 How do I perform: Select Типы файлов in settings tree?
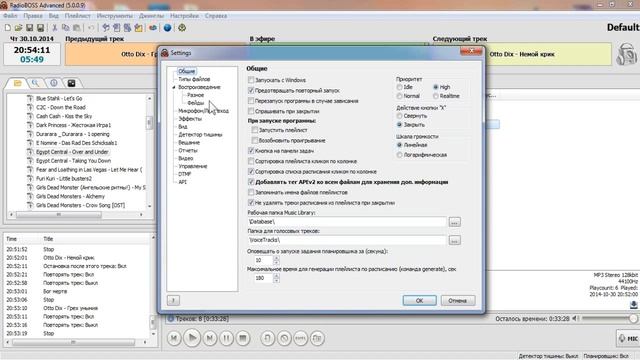[194, 79]
